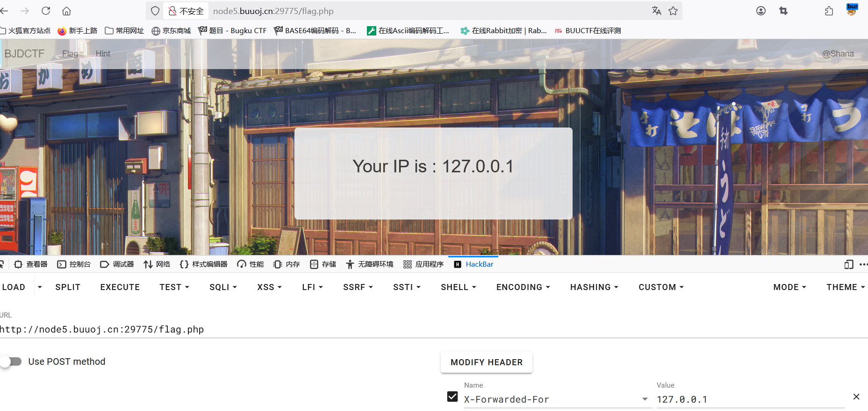Open the 查看器 inspector devtools tab
This screenshot has width=868, height=411.
(x=31, y=264)
